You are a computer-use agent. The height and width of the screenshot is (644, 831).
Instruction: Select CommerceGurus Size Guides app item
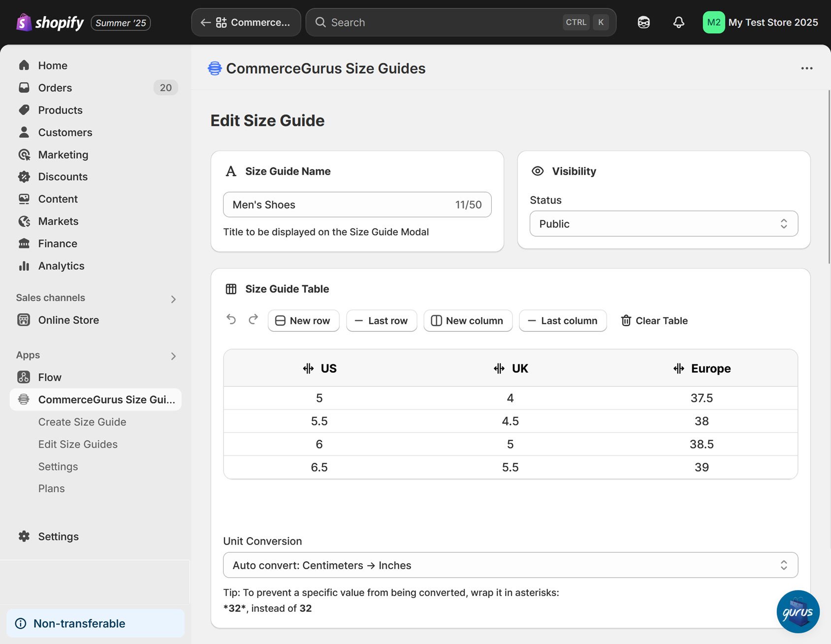tap(96, 399)
